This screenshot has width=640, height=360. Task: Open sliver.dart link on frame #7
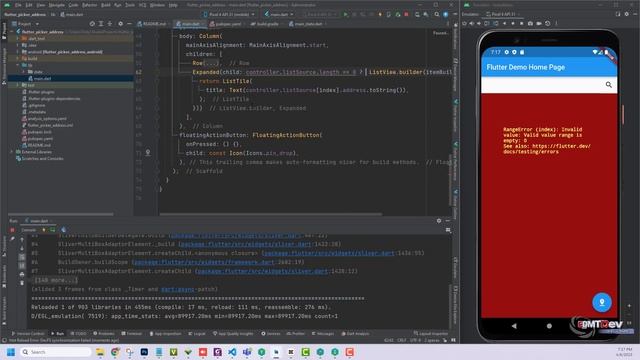pyautogui.click(x=262, y=271)
